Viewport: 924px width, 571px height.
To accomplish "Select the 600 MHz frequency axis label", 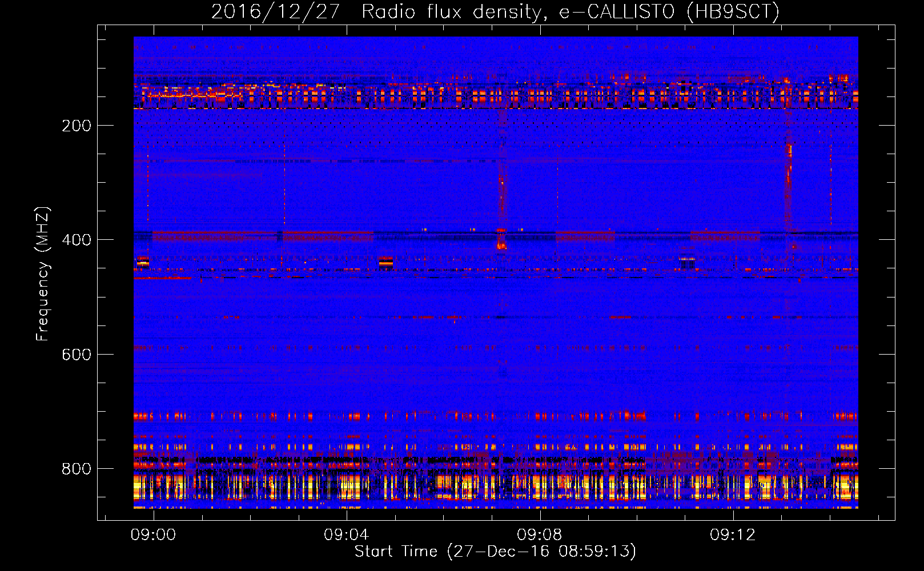I will (77, 355).
